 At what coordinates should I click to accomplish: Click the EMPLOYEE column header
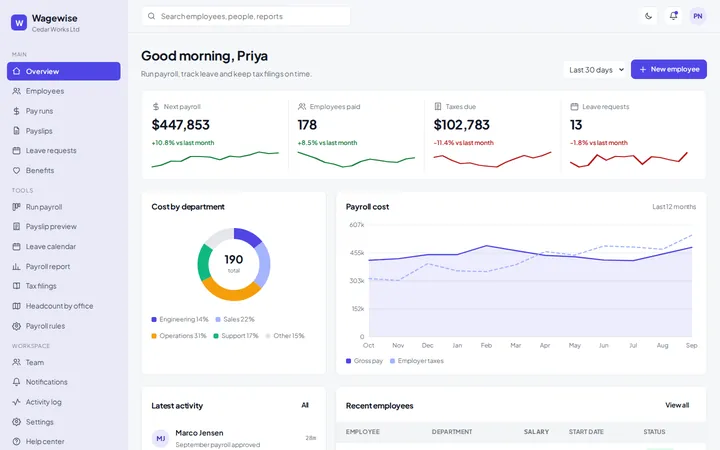[x=362, y=432]
